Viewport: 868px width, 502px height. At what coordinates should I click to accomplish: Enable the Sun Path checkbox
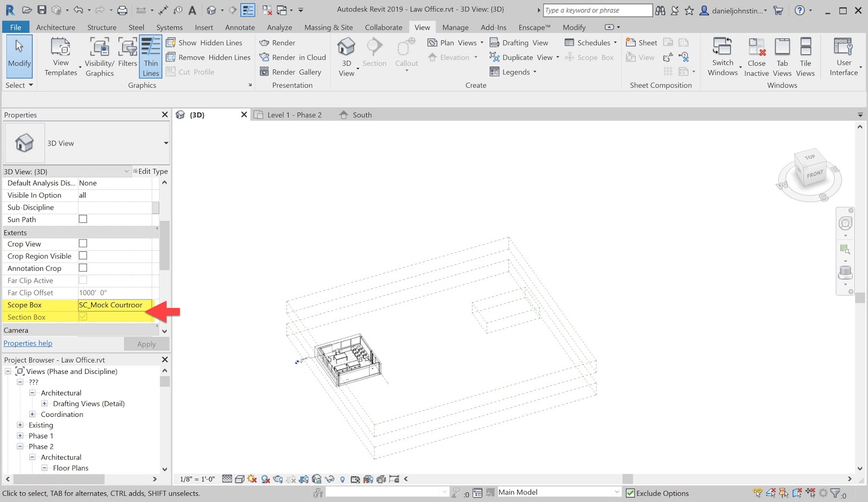(x=83, y=219)
